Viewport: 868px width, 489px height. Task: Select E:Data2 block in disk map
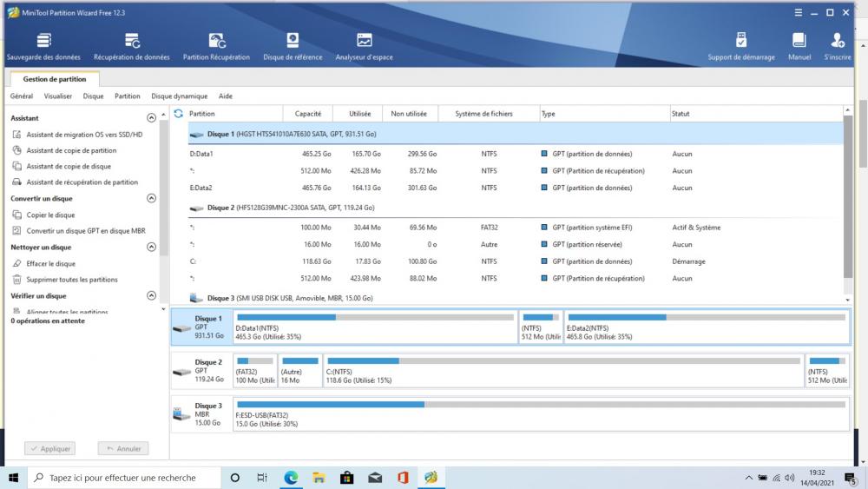707,327
